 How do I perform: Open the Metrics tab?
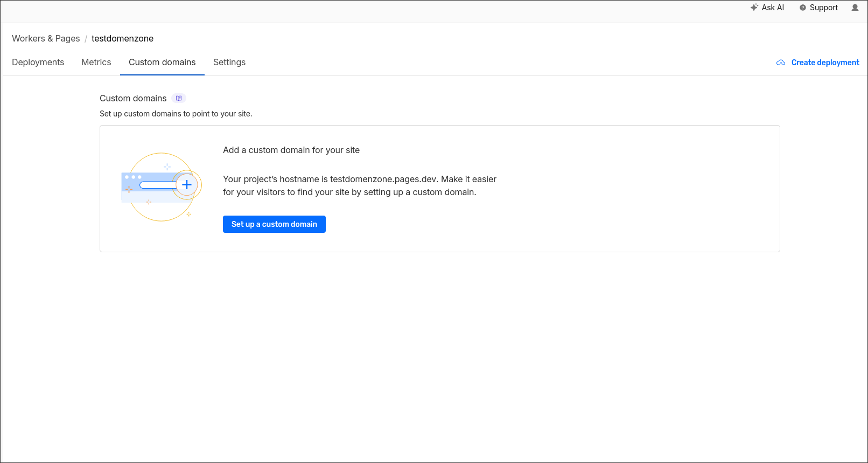96,62
